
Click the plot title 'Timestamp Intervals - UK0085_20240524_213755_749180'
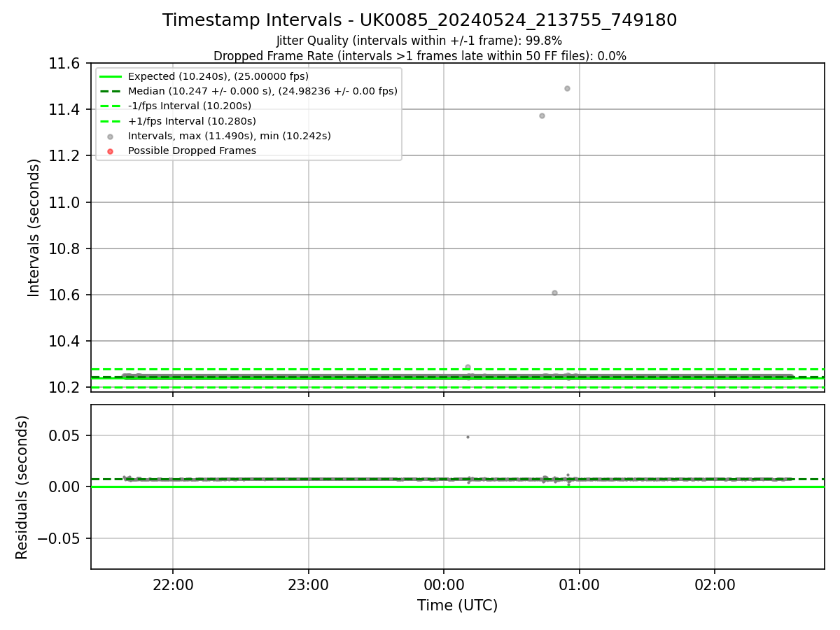[420, 20]
